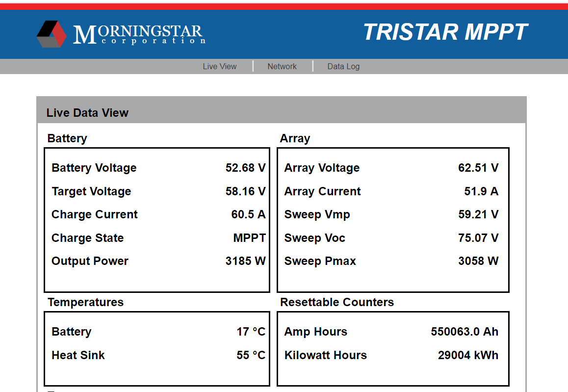Screen dimensions: 568x392
Task: Select the Battery Voltage label
Action: [94, 168]
